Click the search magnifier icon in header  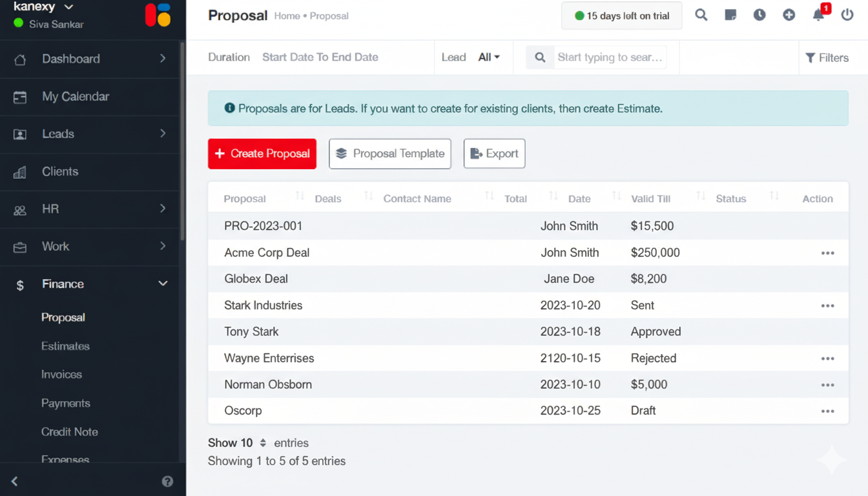[x=701, y=15]
